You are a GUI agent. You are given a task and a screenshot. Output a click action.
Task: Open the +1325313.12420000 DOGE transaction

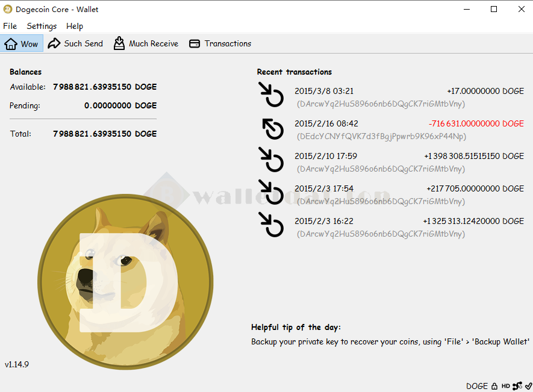tap(473, 221)
